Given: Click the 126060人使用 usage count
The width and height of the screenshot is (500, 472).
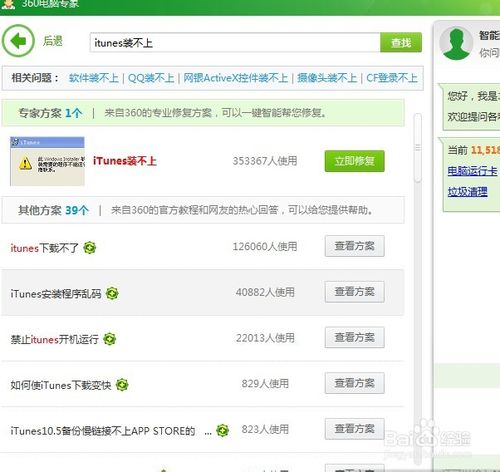Looking at the screenshot, I should pos(265,247).
